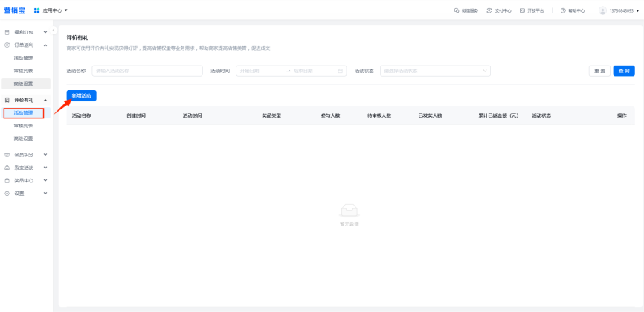Viewport: 644px width, 312px height.
Task: Open 支付中心 from the header
Action: click(489, 10)
